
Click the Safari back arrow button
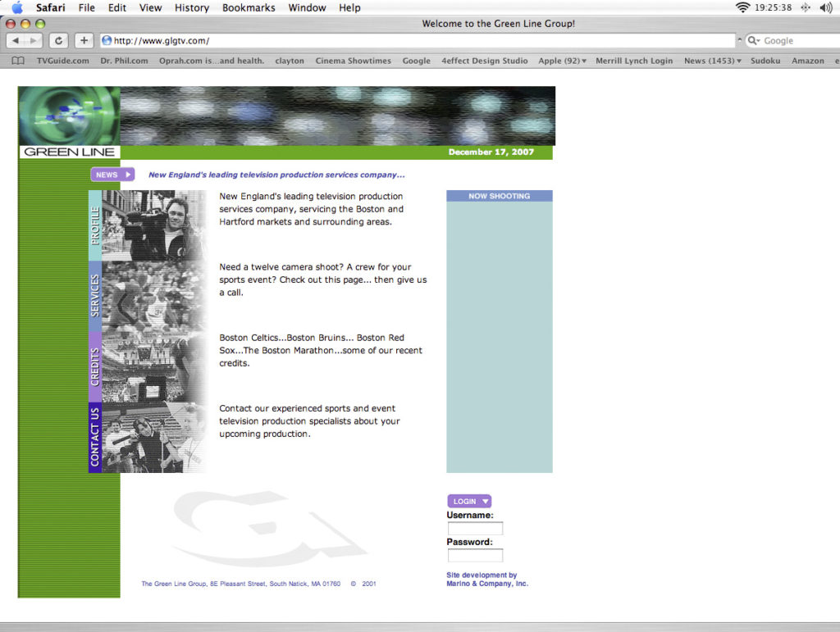16,41
